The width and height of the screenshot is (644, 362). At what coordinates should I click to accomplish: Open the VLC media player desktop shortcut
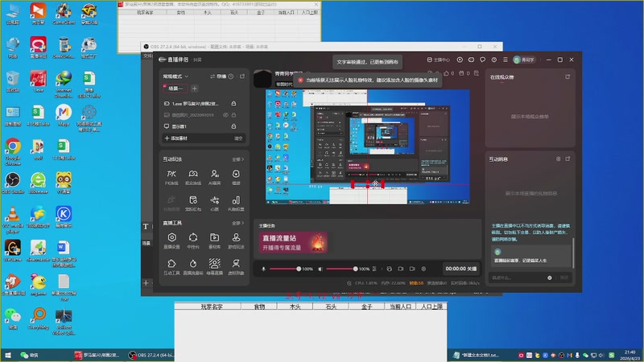point(13,219)
